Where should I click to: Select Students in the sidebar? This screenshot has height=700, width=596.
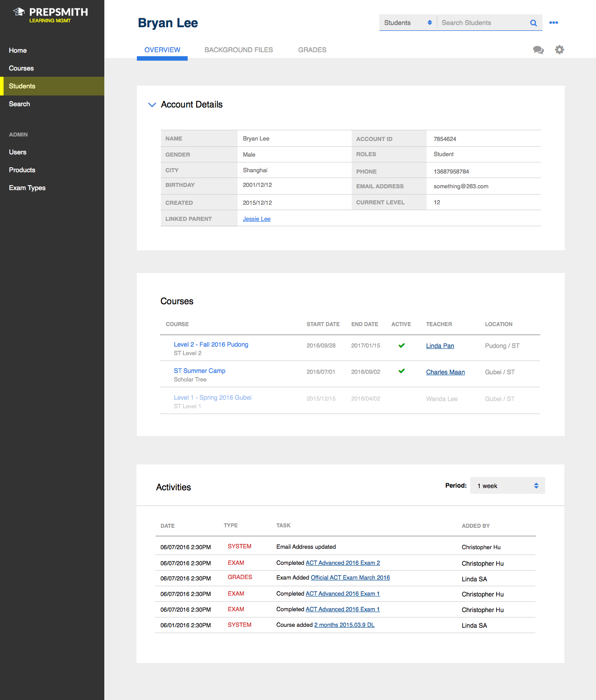[52, 86]
